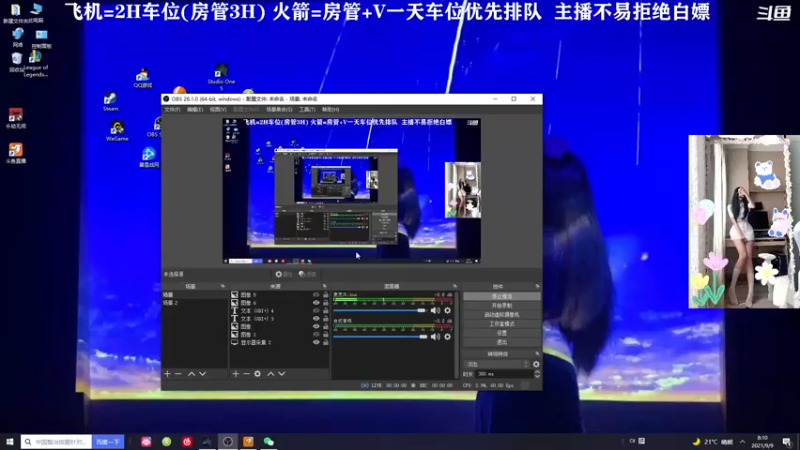Viewport: 800px width, 450px height.
Task: Open WeChat from the taskbar
Action: [x=269, y=441]
